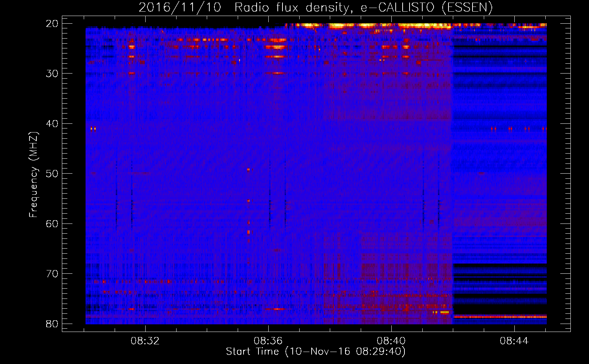Click the plot title 'Radio flux density, e-CALLISTO (ESSEN)'

coord(363,8)
